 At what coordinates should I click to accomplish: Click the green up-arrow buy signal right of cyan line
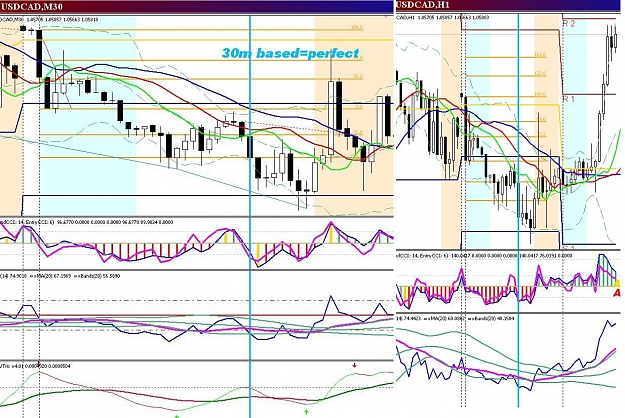pos(306,411)
